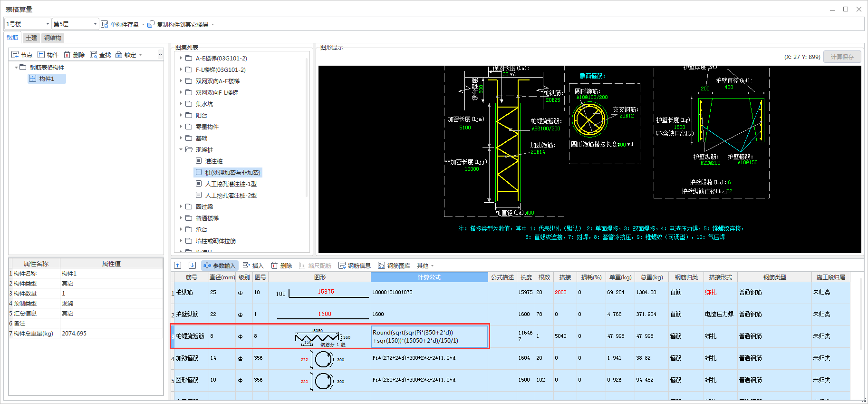Click the 缩尺配筋 tool
868x404 pixels.
tap(315, 266)
